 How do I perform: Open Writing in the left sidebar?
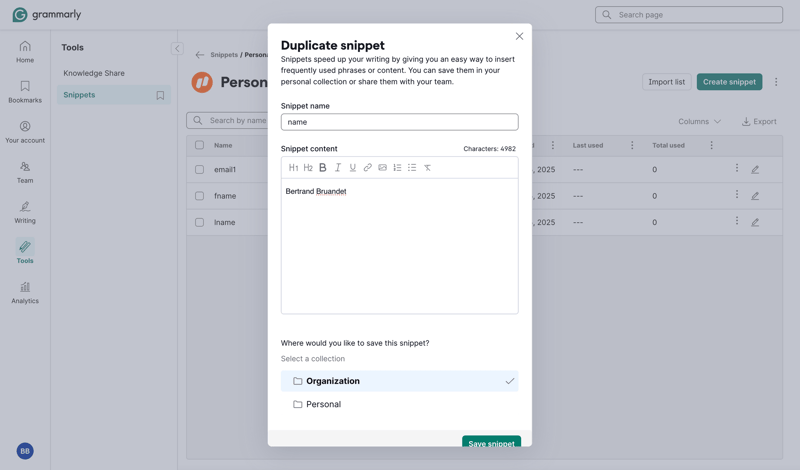tap(25, 213)
